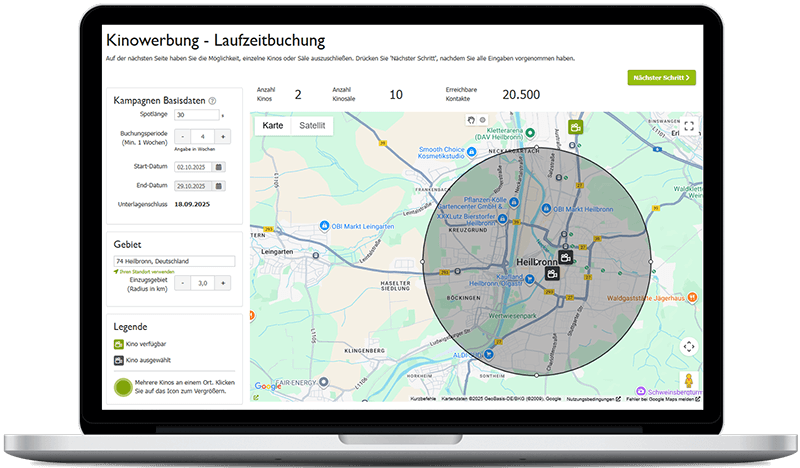Open the Start-Datum calendar picker

click(219, 166)
